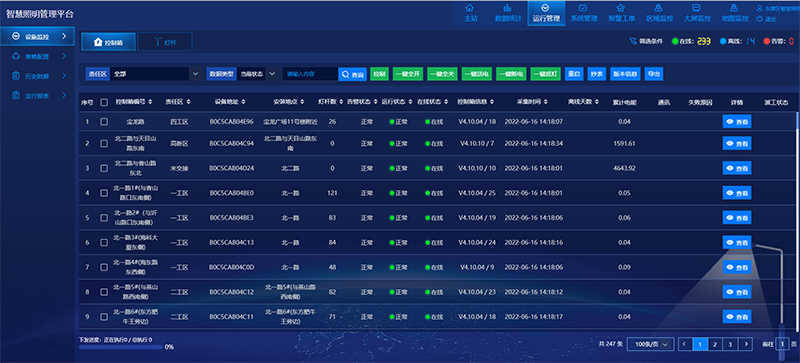Image resolution: width=800 pixels, height=363 pixels.
Task: Click address cell B0C5CAB04E96
Action: pos(232,122)
